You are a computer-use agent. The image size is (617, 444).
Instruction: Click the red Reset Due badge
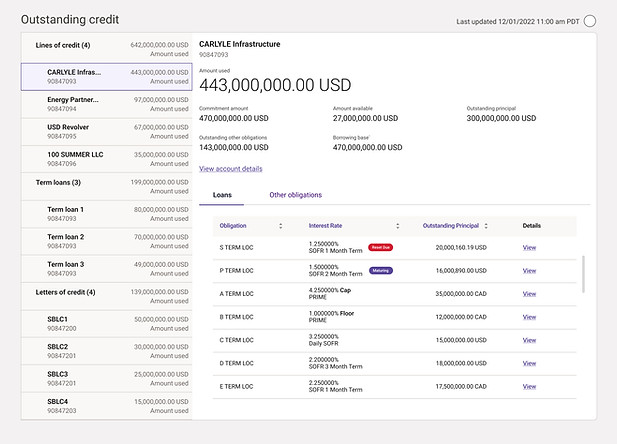[x=381, y=247]
